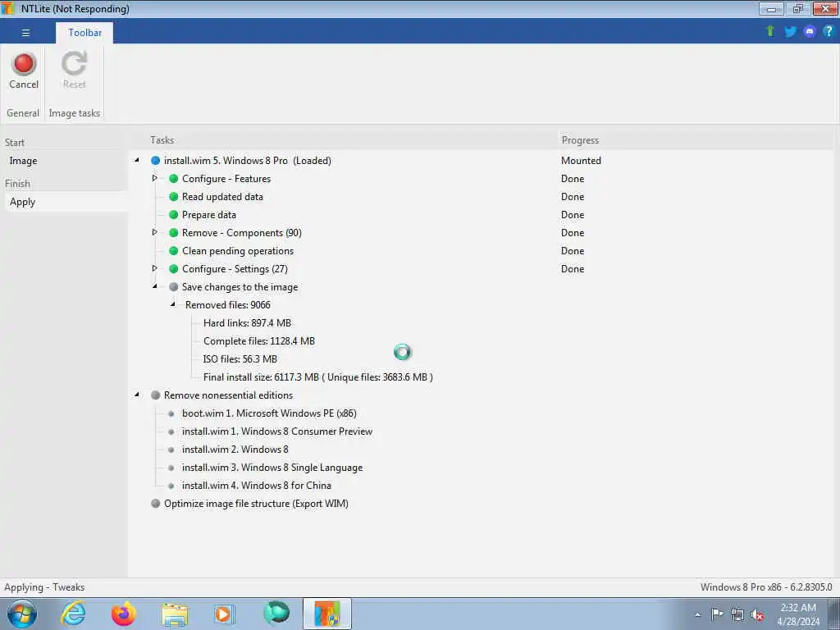The width and height of the screenshot is (840, 630).
Task: Click green dot beside Remove - Components
Action: point(174,232)
